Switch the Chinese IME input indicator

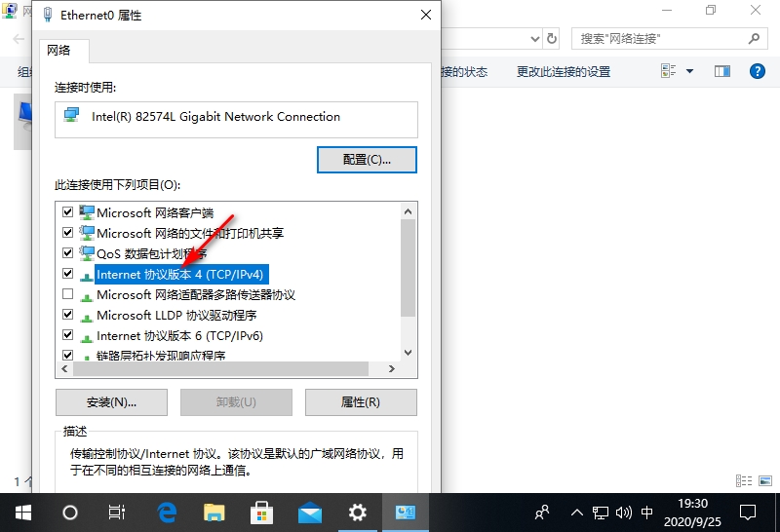click(x=646, y=513)
